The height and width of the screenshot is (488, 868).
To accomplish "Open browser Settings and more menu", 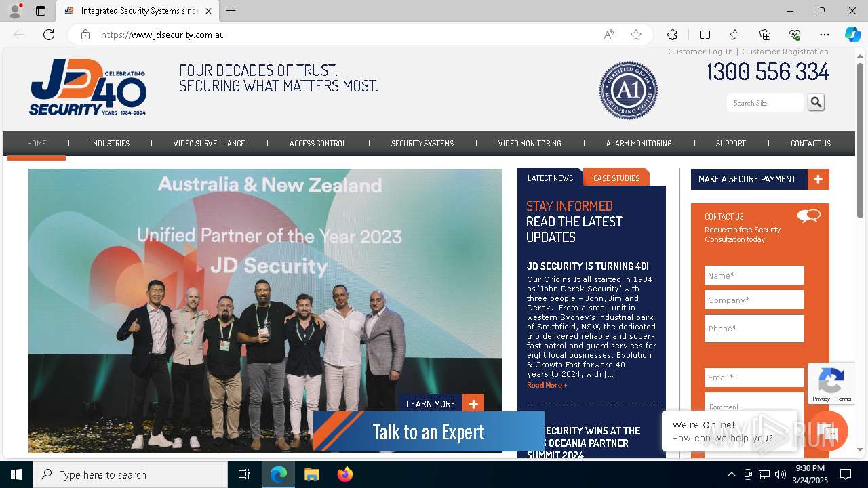I will (825, 35).
